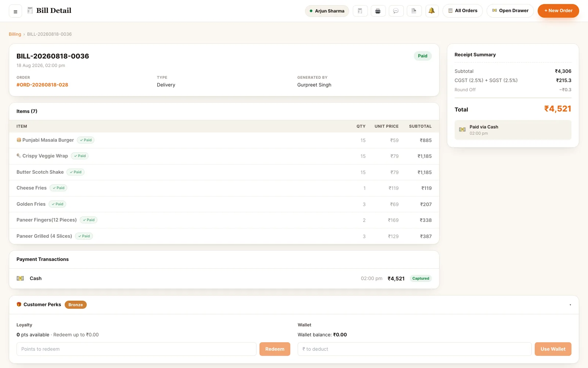The height and width of the screenshot is (368, 588).
Task: Click the cash icon in Paid via Cash
Action: point(462,130)
